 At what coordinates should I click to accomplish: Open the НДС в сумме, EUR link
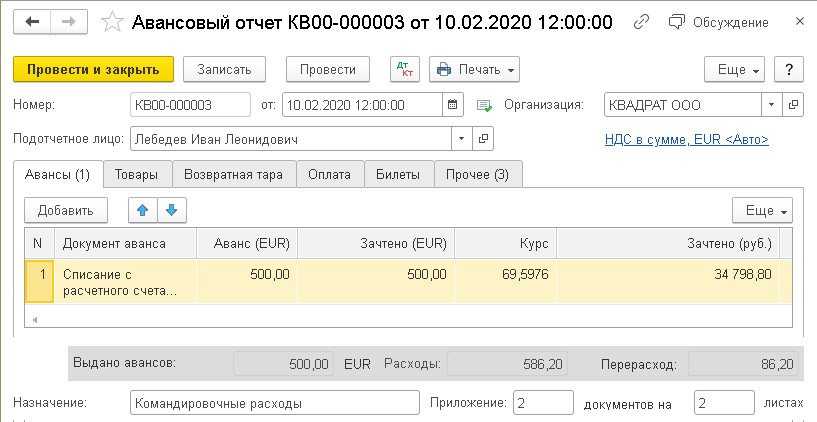tap(687, 140)
